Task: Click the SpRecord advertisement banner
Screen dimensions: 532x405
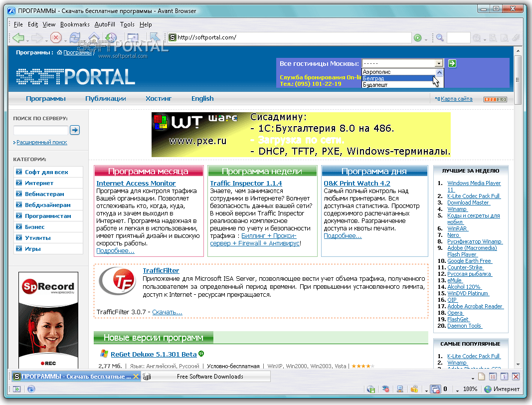Action: coord(48,320)
